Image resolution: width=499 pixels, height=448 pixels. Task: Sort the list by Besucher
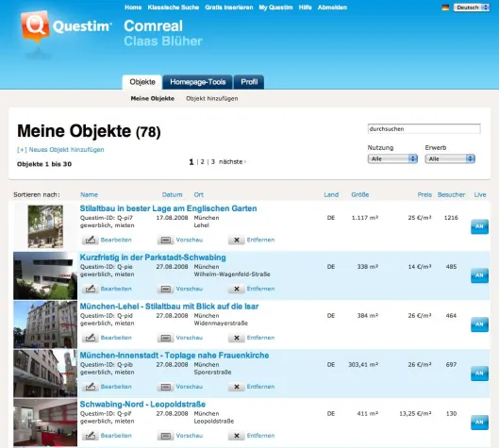(451, 194)
